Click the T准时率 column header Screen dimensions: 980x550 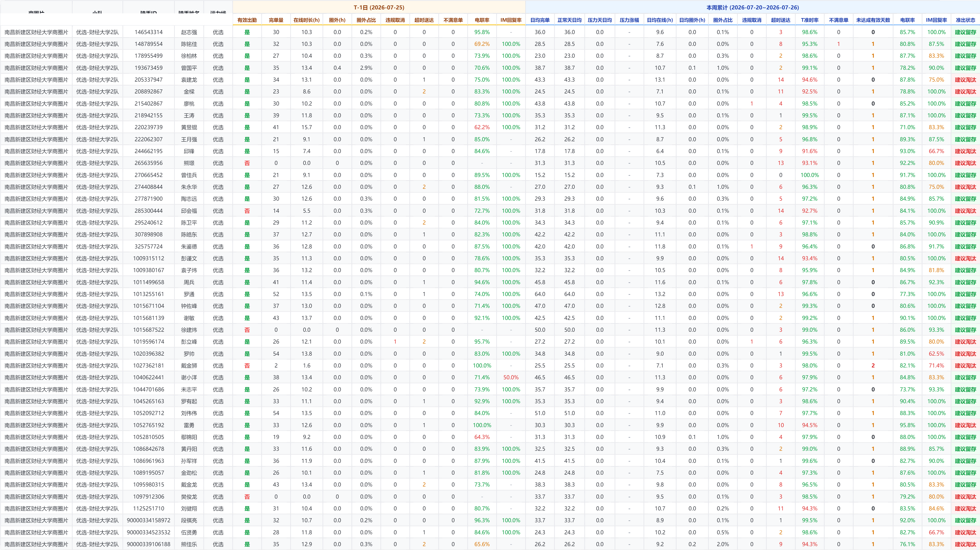pyautogui.click(x=810, y=20)
